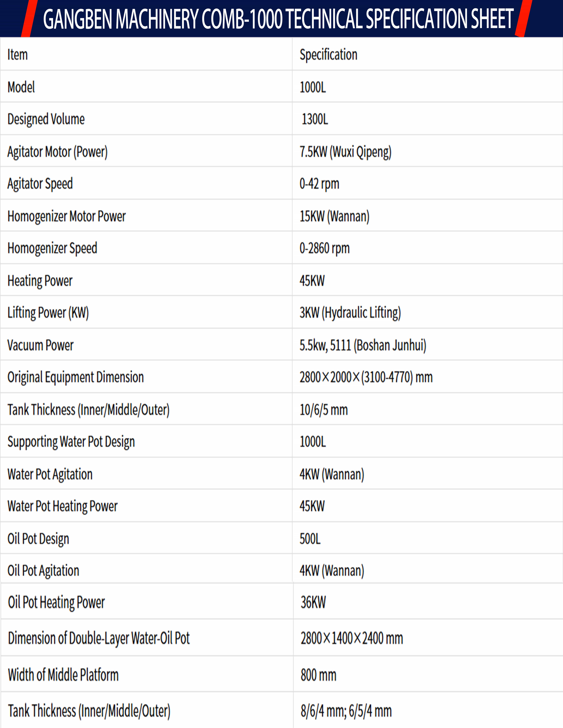Click the "0-42 rpm" specification cell
This screenshot has width=563, height=728.
(319, 184)
